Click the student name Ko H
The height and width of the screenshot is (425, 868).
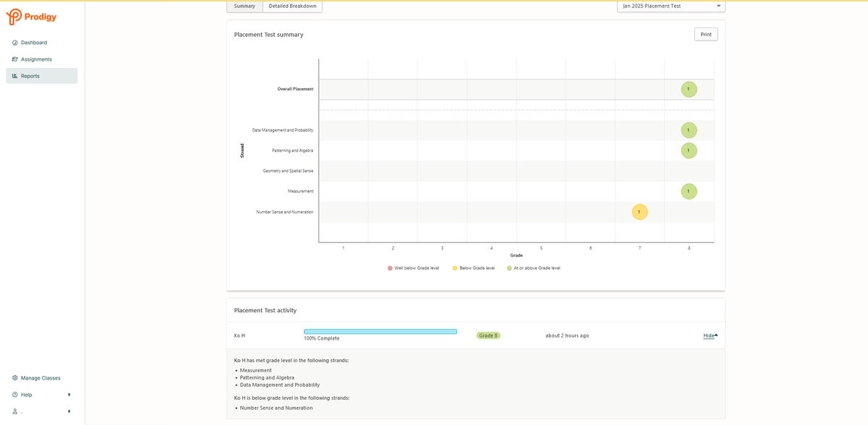pos(239,335)
